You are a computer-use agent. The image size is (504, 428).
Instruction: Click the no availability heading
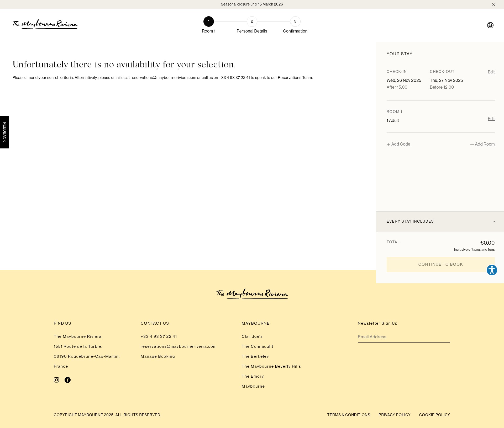click(124, 65)
